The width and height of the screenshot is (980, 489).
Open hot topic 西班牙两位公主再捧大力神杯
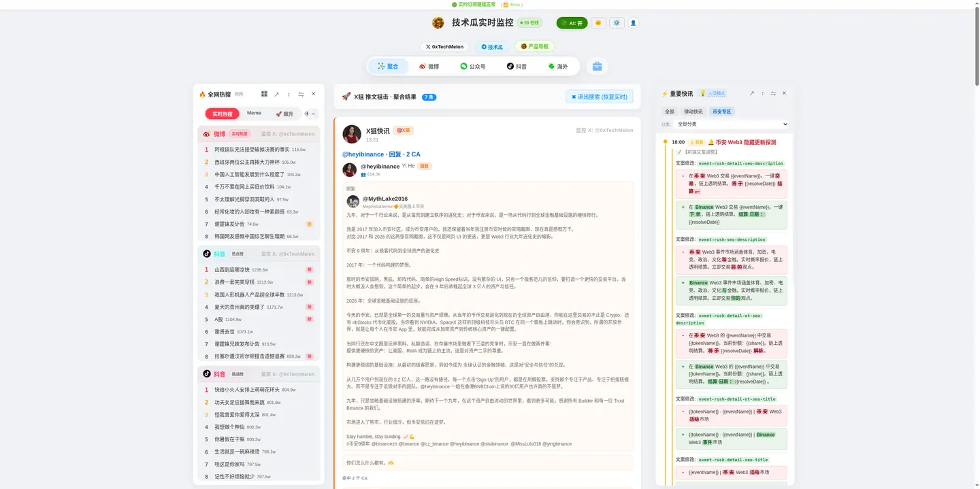(x=247, y=162)
